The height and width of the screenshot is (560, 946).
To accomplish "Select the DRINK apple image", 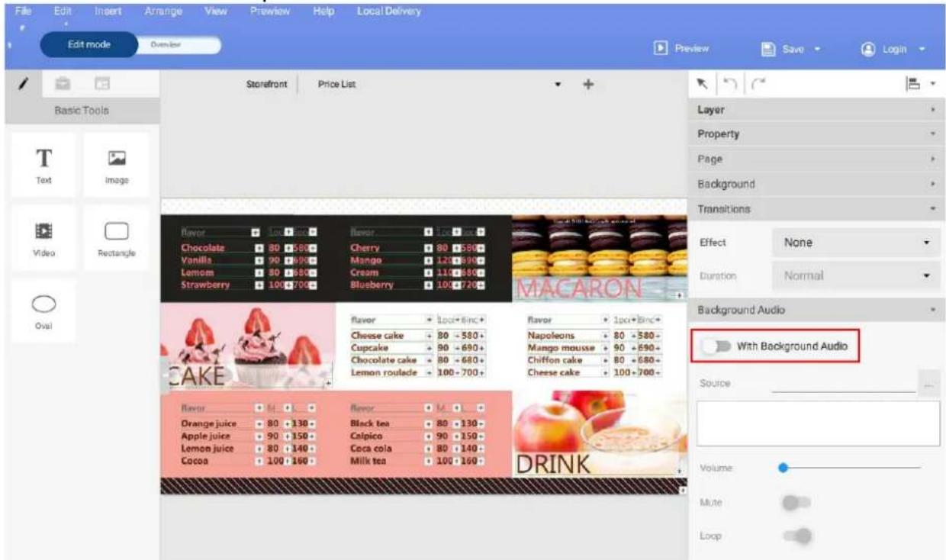I will pos(599,433).
